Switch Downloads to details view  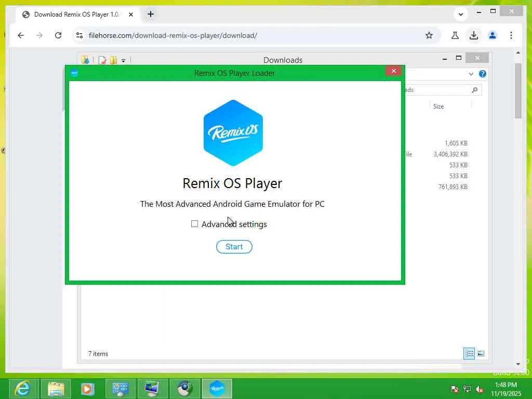(x=469, y=353)
